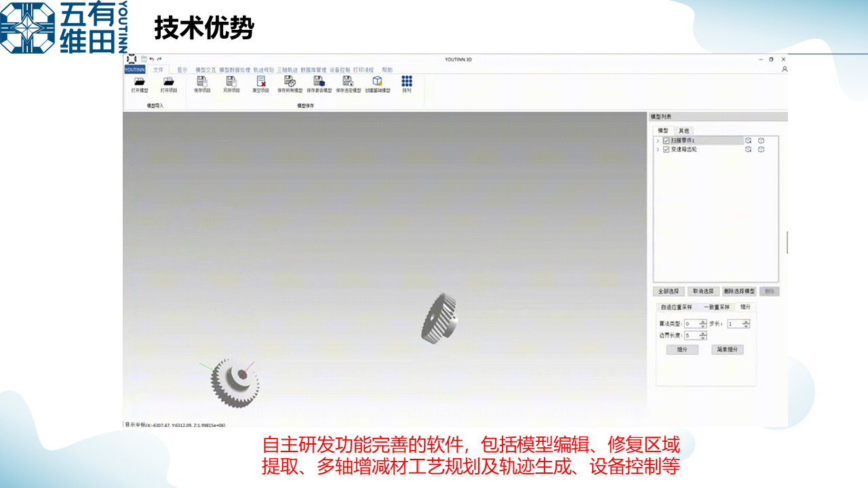This screenshot has height=488, width=868.
Task: Open the 设备控制 ribbon tab
Action: tap(340, 70)
